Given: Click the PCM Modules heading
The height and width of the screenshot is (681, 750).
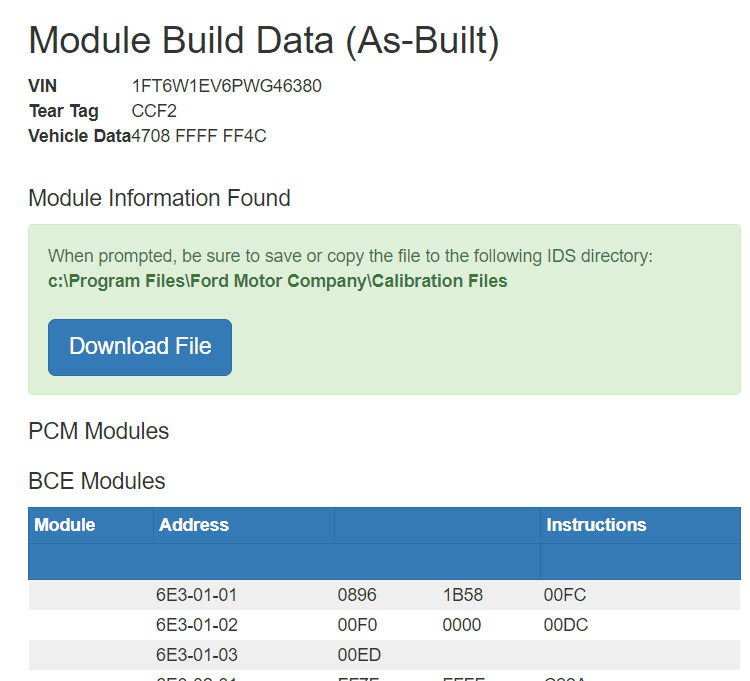Looking at the screenshot, I should [x=98, y=431].
